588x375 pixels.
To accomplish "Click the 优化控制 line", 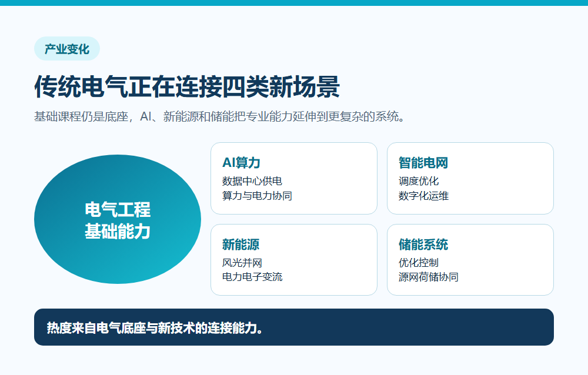I will click(x=419, y=263).
